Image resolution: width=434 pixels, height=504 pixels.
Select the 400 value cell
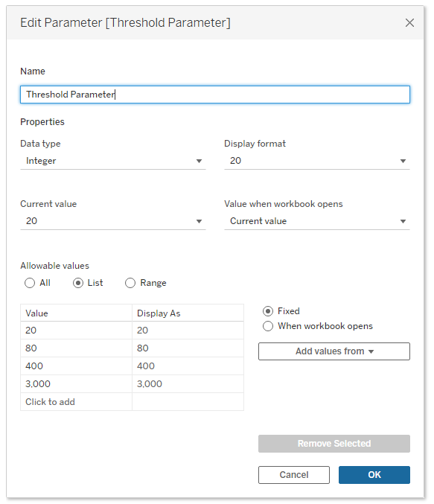coord(76,366)
